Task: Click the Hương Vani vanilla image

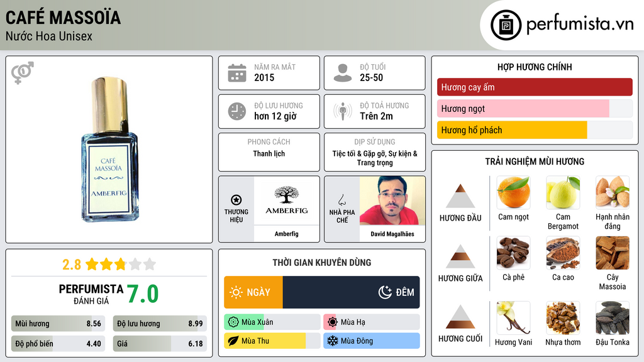Action: click(513, 318)
